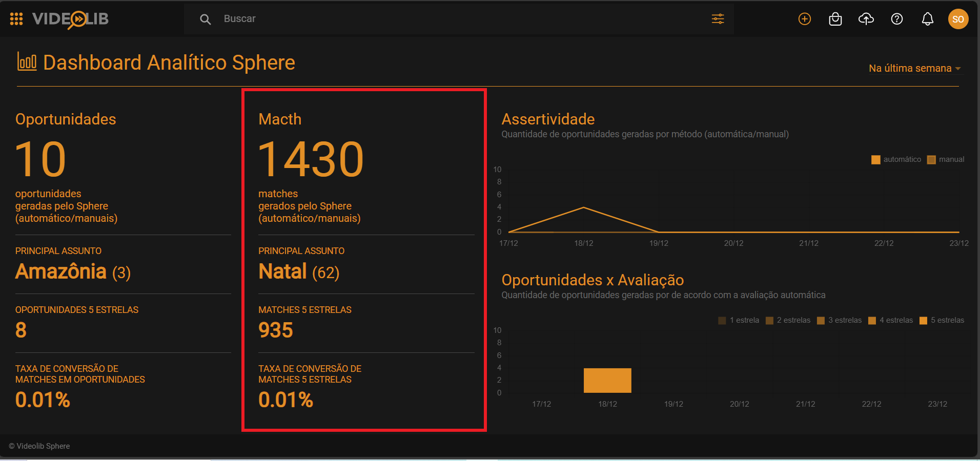The height and width of the screenshot is (461, 980).
Task: Toggle the automático legend series
Action: 896,160
